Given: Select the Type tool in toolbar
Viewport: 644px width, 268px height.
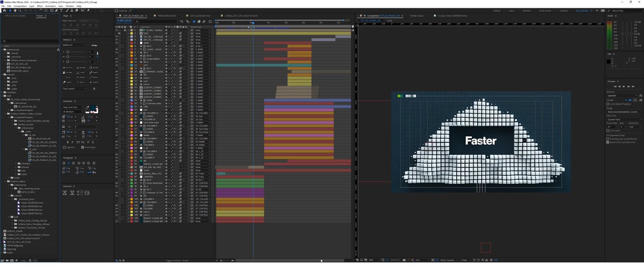Looking at the screenshot, I should (61, 10).
